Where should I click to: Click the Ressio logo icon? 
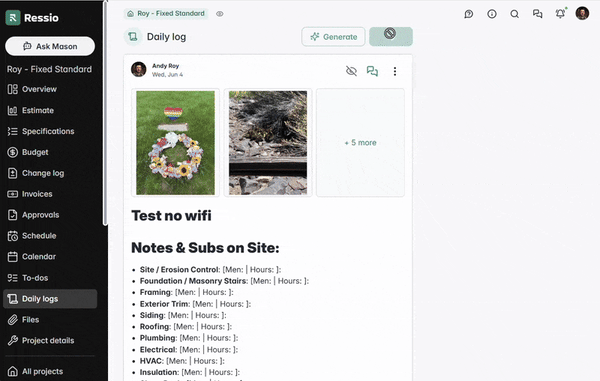(x=13, y=18)
